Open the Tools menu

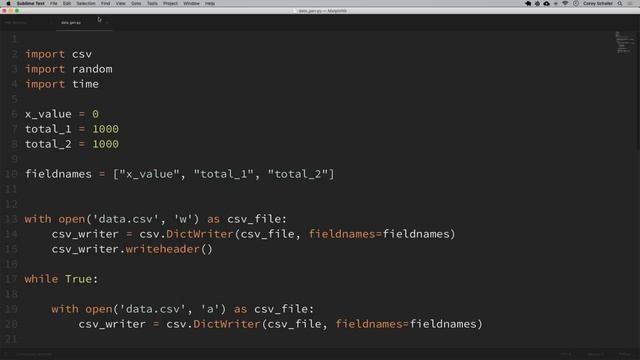(x=152, y=3)
